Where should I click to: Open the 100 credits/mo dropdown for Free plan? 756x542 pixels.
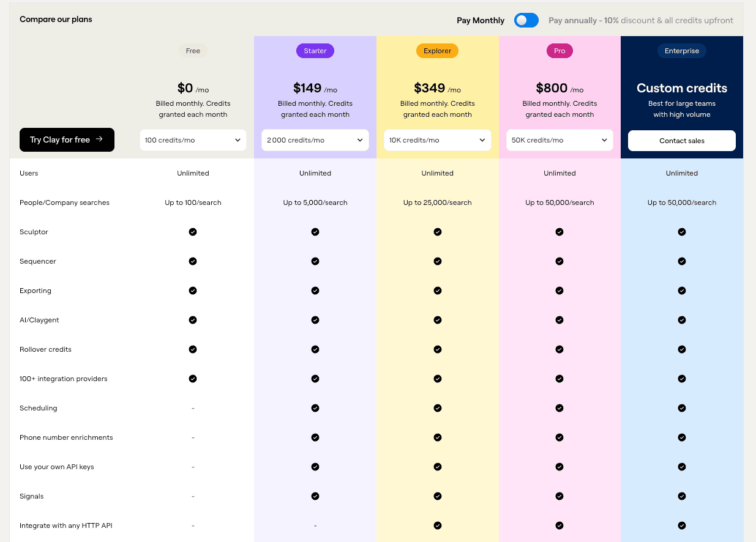pos(193,140)
